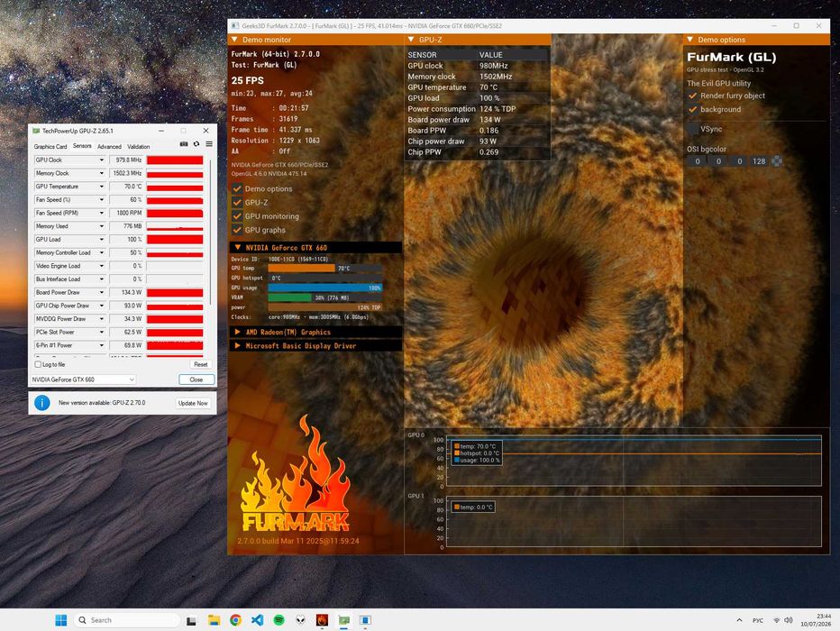Click the GPU Clock value 979.8 MHz
Screen dimensions: 840x631
(x=126, y=160)
